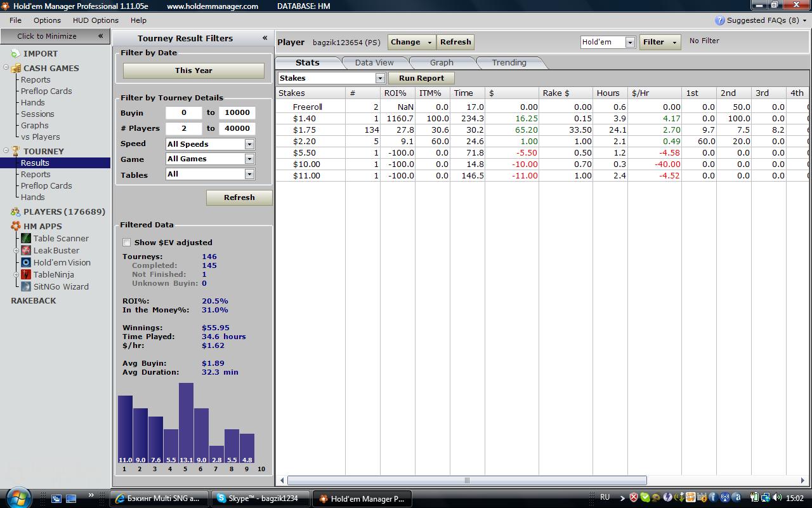Click the This Year date filter button
This screenshot has width=812, height=508.
point(193,70)
